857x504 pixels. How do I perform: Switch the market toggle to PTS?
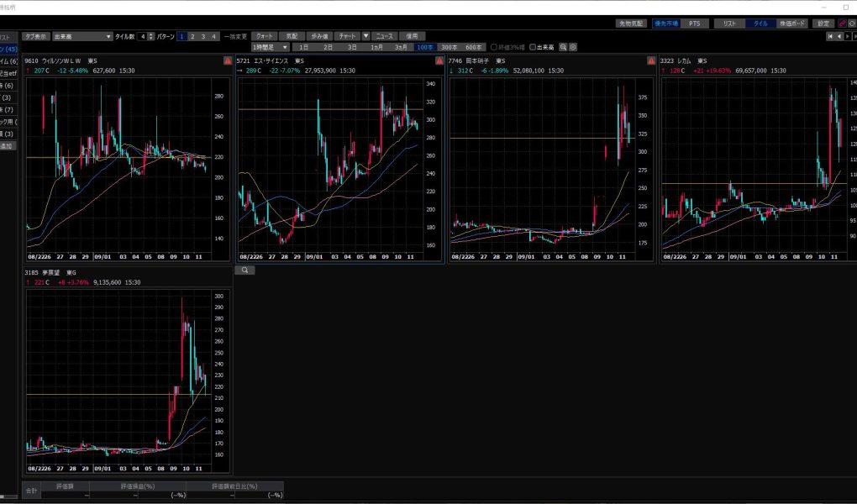tap(694, 24)
